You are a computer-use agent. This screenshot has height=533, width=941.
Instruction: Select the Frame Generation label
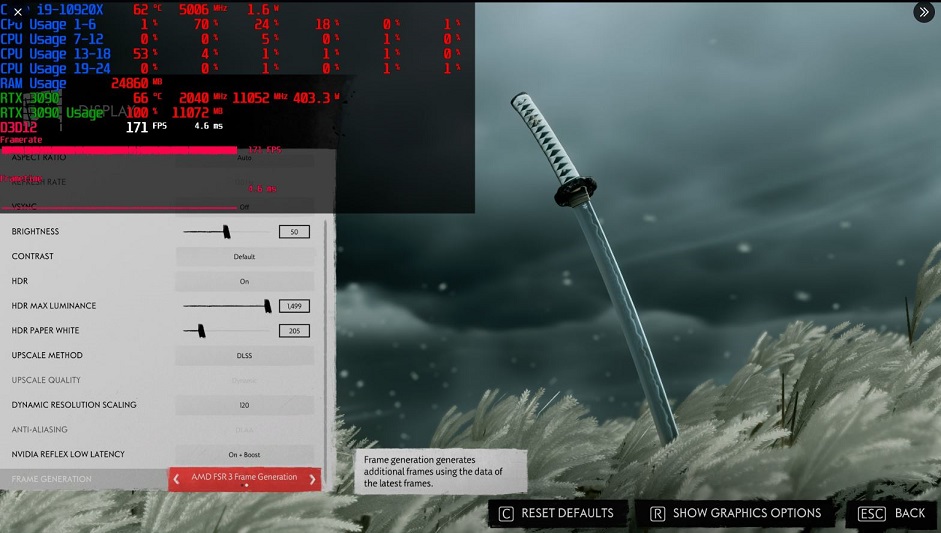click(52, 479)
